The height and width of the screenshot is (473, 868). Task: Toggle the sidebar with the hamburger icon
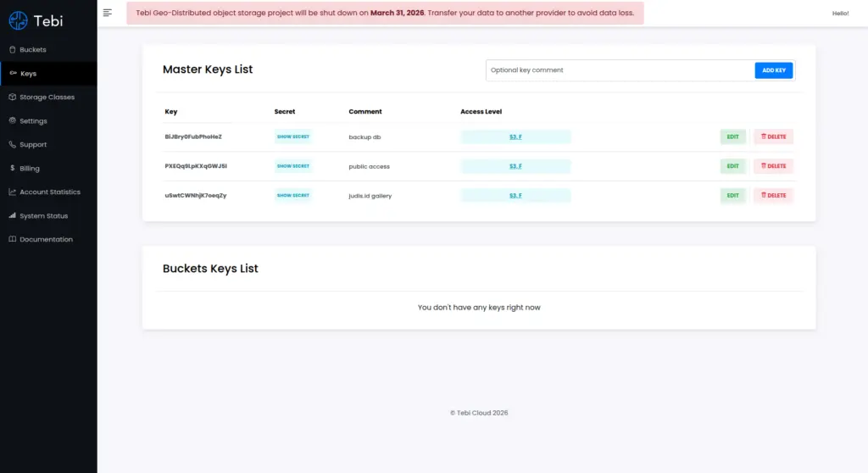click(108, 12)
